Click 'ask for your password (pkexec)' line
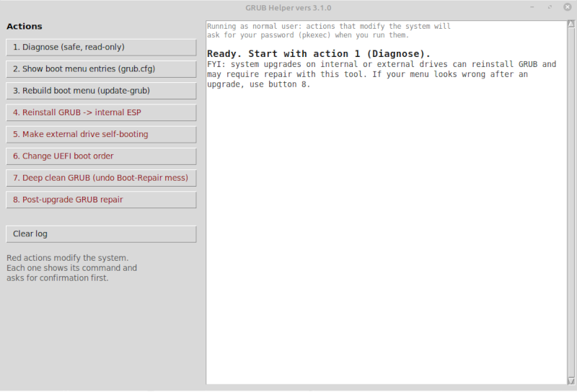577x392 pixels. tap(308, 35)
